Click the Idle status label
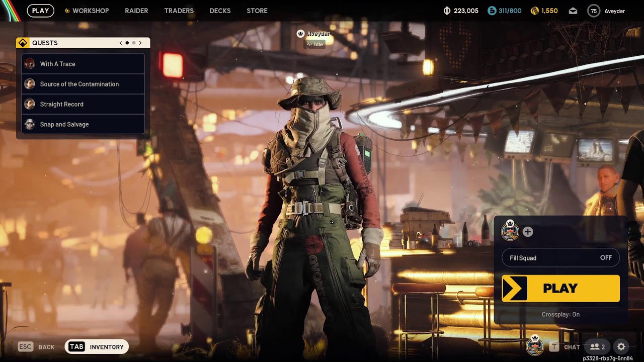The height and width of the screenshot is (362, 644). (315, 44)
